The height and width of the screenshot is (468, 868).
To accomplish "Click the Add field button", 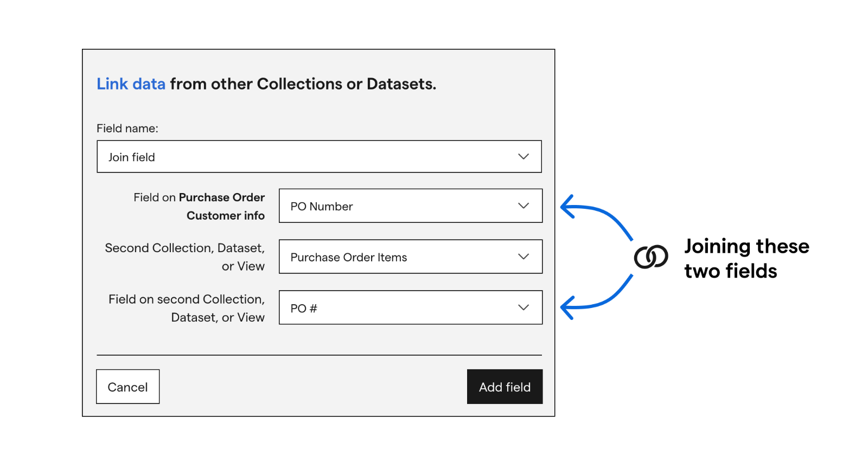I will [x=505, y=387].
